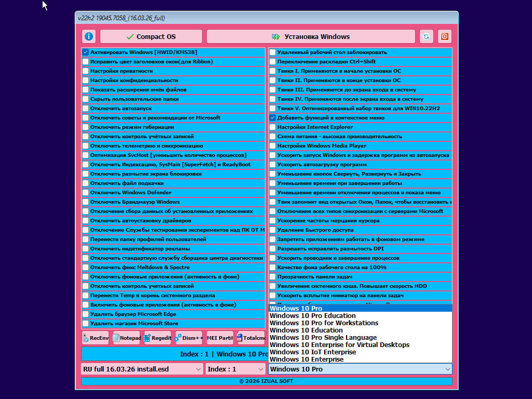Check Удалить магазин Microsoft Store
532x399 pixels.
point(86,323)
